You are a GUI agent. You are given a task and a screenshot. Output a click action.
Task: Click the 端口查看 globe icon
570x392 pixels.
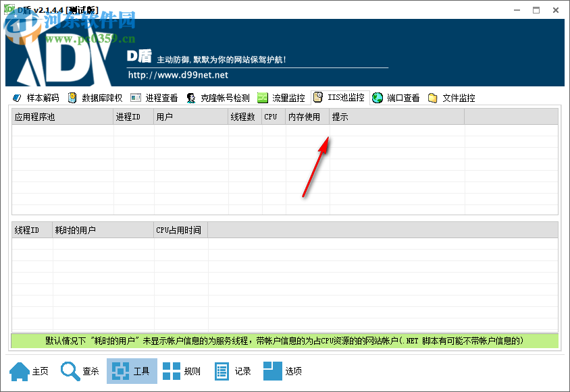[378, 98]
